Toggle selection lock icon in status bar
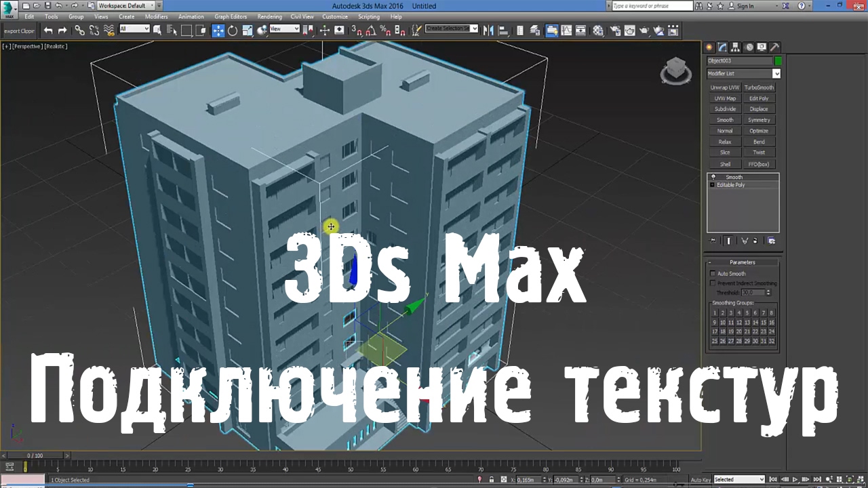The image size is (868, 488). pyautogui.click(x=492, y=479)
